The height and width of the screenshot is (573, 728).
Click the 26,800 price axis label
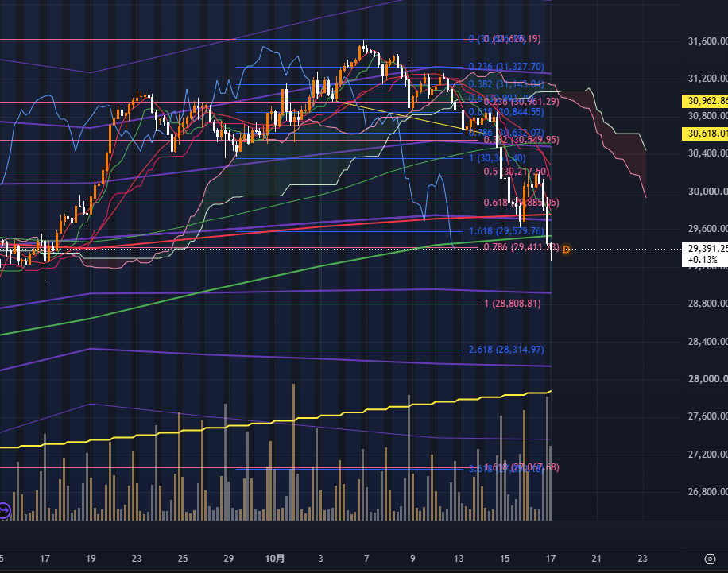(707, 492)
